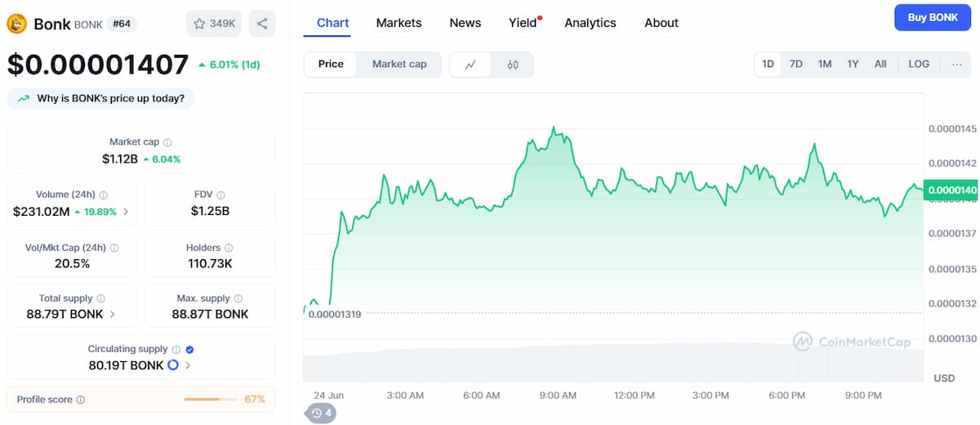The image size is (980, 425).
Task: Select the All time range
Action: pos(880,64)
